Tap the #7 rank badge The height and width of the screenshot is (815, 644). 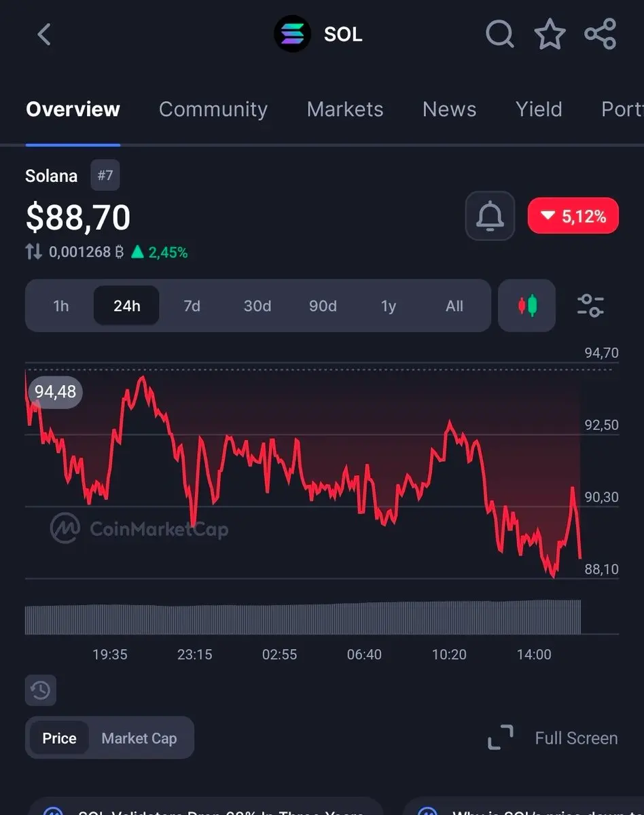tap(105, 175)
